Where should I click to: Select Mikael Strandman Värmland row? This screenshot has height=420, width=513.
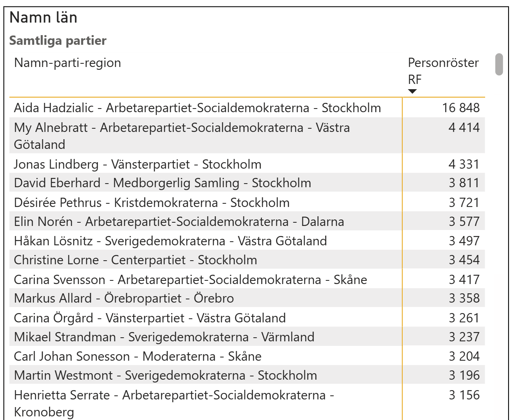(164, 337)
